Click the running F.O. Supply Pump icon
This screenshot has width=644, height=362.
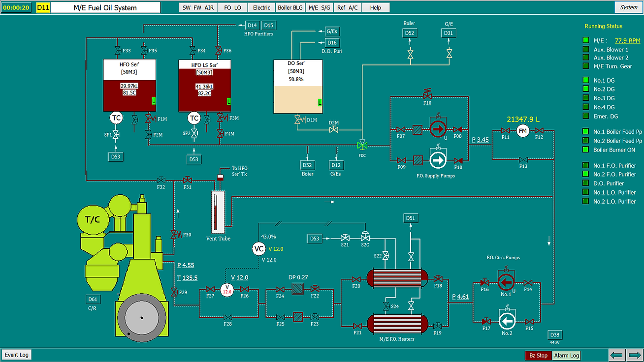[437, 129]
